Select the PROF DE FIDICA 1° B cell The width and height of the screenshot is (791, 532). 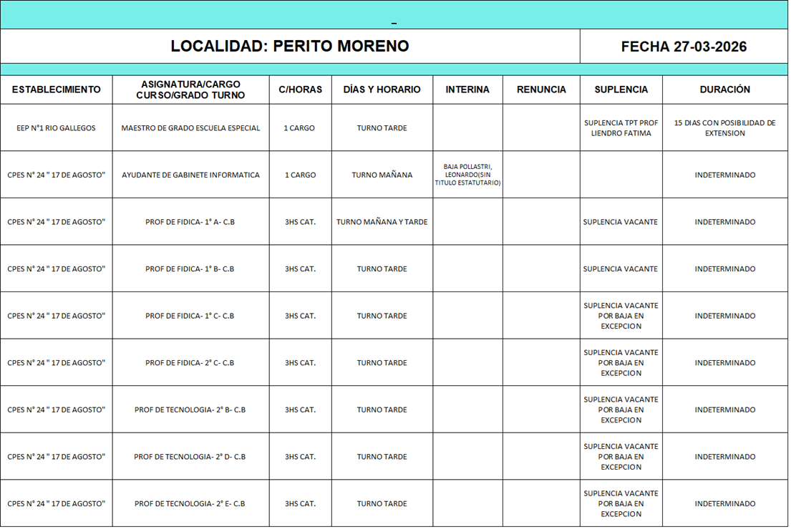[190, 269]
